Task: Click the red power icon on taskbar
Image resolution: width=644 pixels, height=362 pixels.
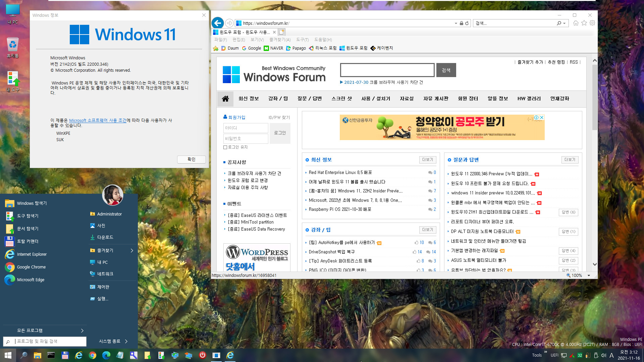Action: tap(203, 355)
